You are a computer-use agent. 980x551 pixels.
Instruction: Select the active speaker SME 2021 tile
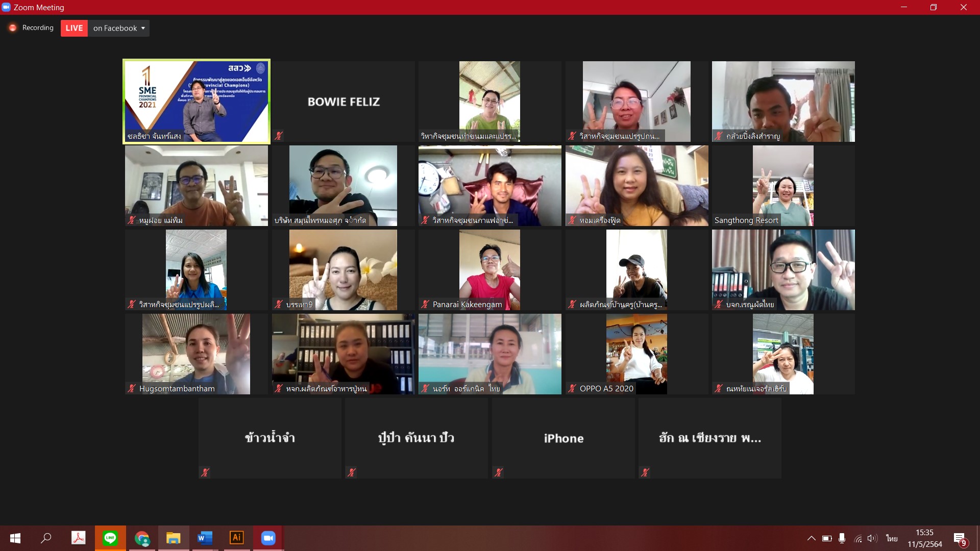[x=197, y=102]
